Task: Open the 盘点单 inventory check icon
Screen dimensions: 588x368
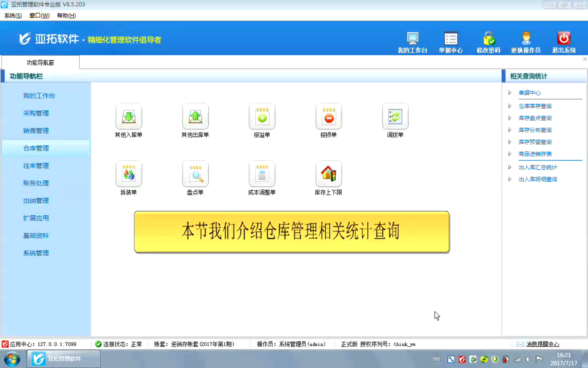Action: click(195, 174)
